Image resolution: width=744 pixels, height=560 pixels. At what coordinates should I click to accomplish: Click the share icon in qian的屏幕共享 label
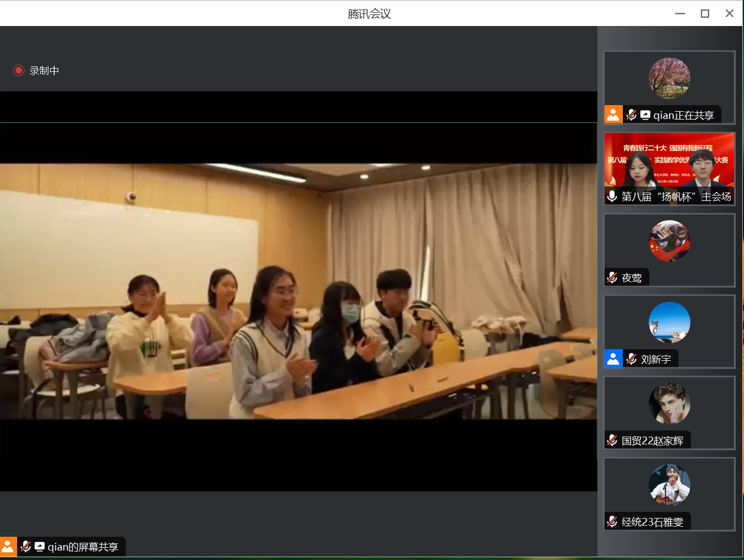(x=39, y=546)
